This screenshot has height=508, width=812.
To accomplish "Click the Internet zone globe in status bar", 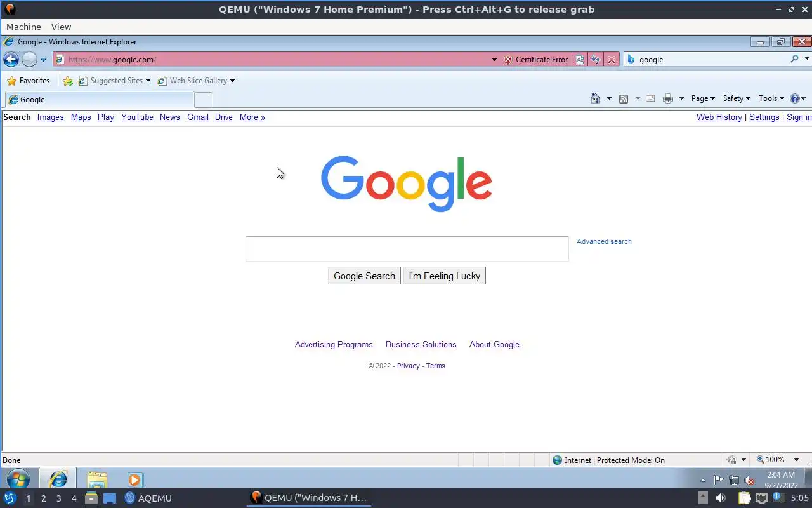I will pos(557,460).
